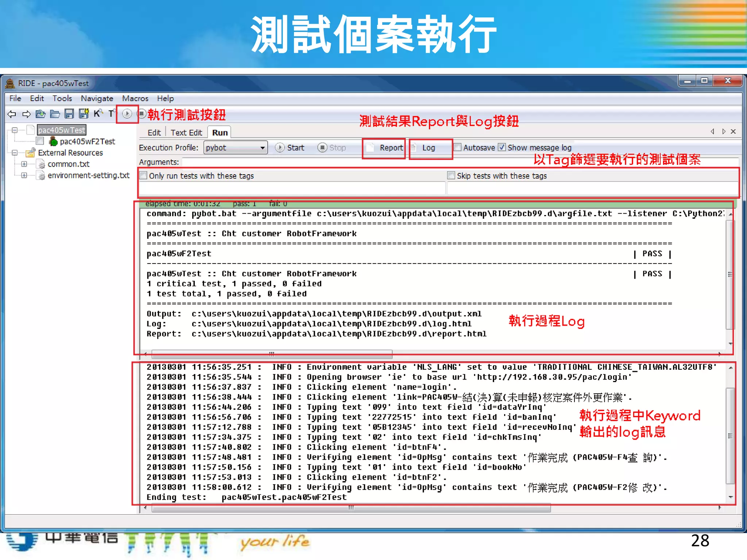Enable Only run tests with these tags

144,176
